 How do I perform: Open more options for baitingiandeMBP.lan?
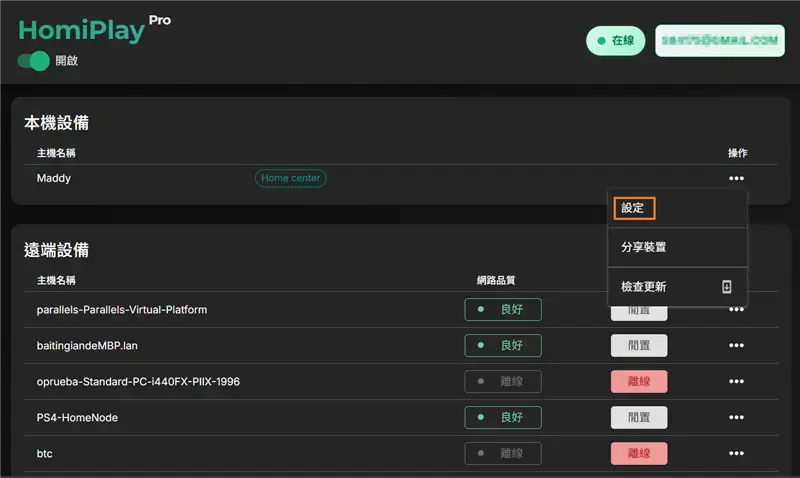pyautogui.click(x=736, y=345)
